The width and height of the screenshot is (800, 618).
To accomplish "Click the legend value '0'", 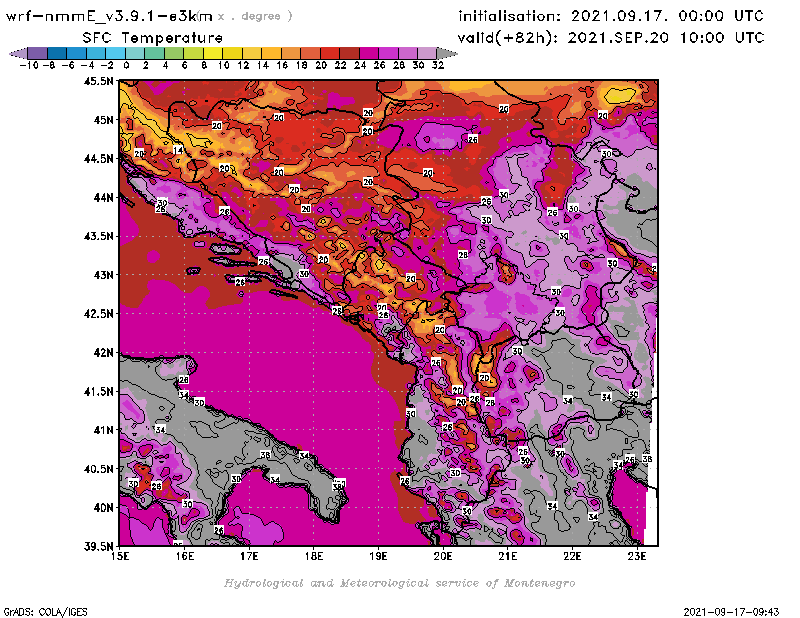I will click(126, 65).
